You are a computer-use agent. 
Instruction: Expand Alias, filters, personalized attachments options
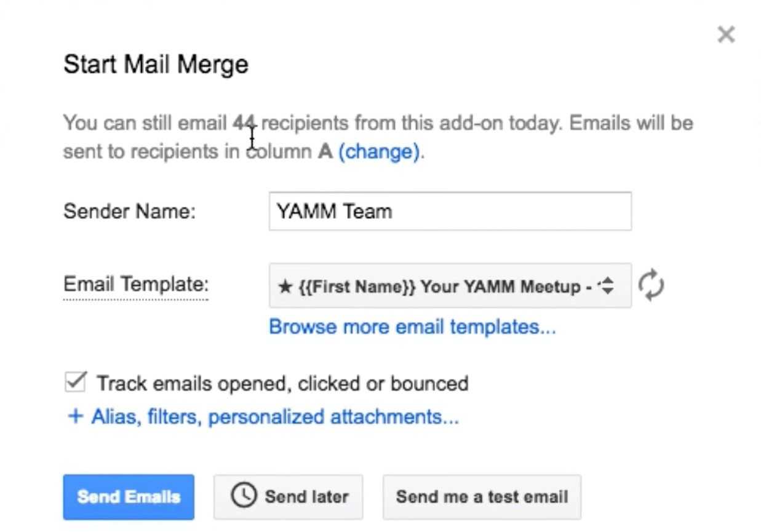coord(274,417)
